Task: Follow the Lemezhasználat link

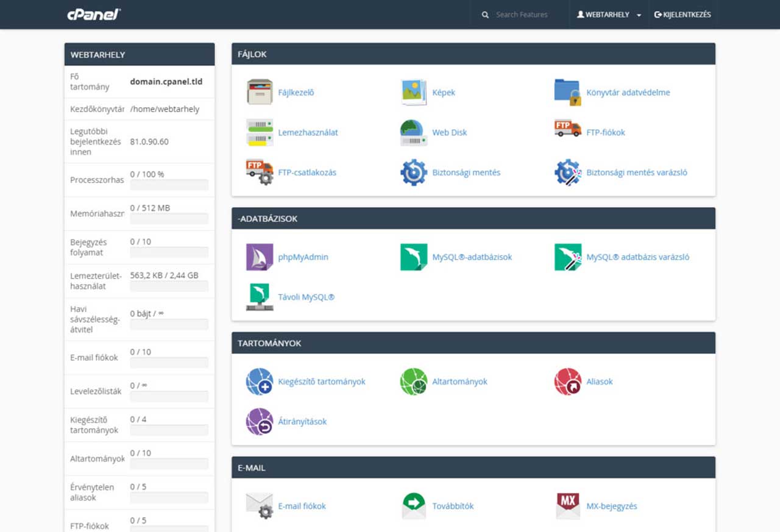Action: click(x=308, y=132)
